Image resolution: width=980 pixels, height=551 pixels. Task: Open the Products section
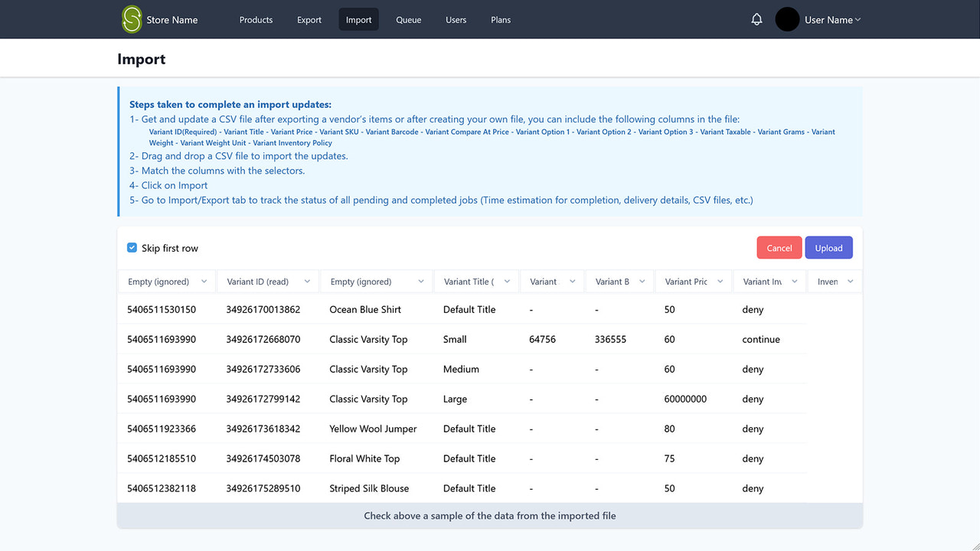coord(256,19)
